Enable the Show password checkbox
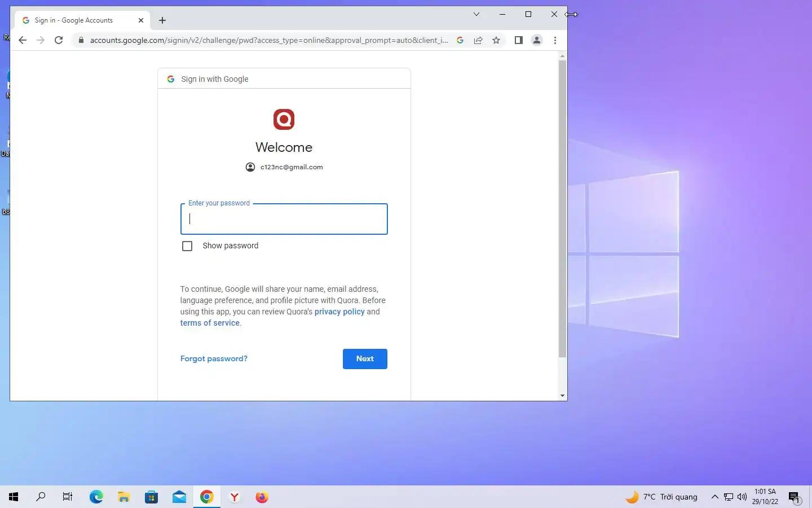Image resolution: width=812 pixels, height=508 pixels. (187, 246)
